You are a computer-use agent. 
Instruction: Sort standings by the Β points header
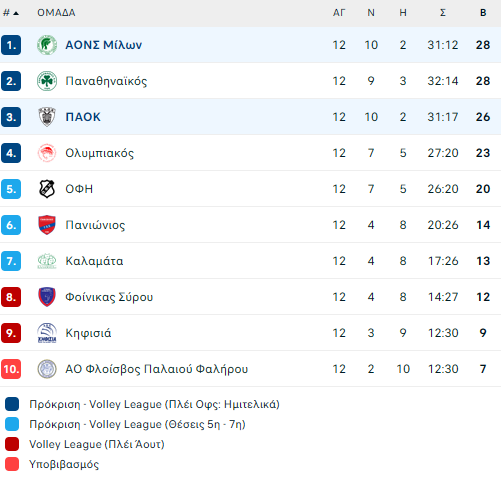[x=483, y=13]
